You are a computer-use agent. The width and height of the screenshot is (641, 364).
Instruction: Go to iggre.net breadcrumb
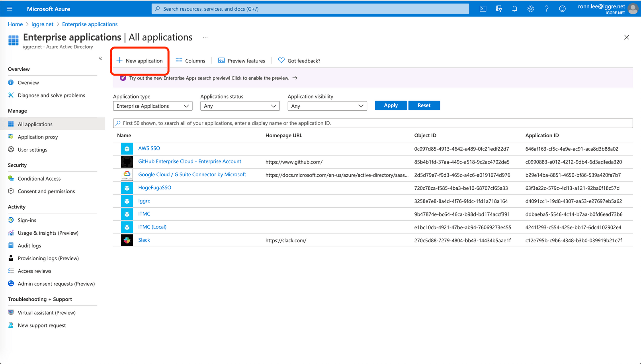[x=43, y=24]
